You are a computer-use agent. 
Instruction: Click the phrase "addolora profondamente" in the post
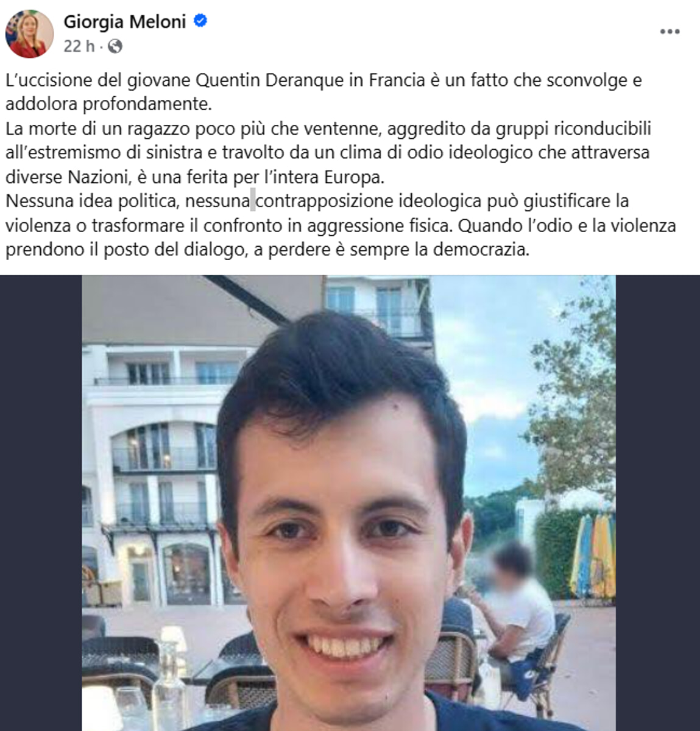[x=108, y=104]
